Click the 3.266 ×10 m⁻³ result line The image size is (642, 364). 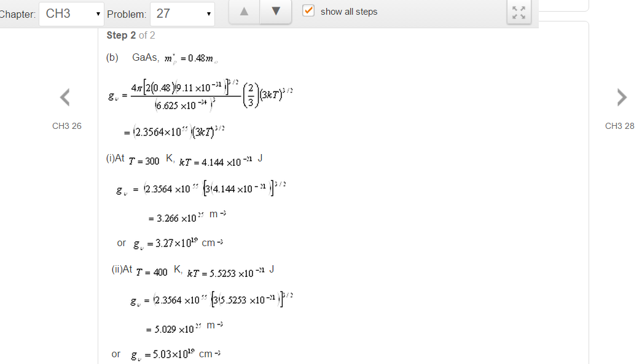click(x=187, y=216)
